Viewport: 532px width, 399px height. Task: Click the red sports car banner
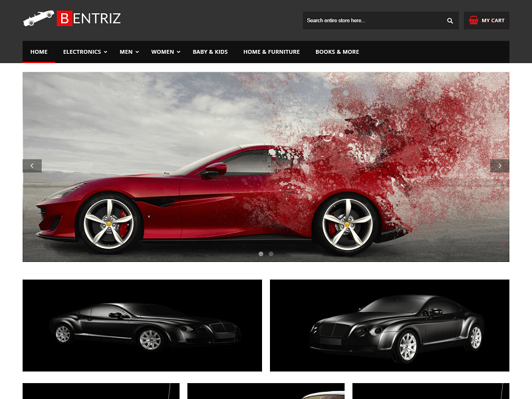click(266, 167)
